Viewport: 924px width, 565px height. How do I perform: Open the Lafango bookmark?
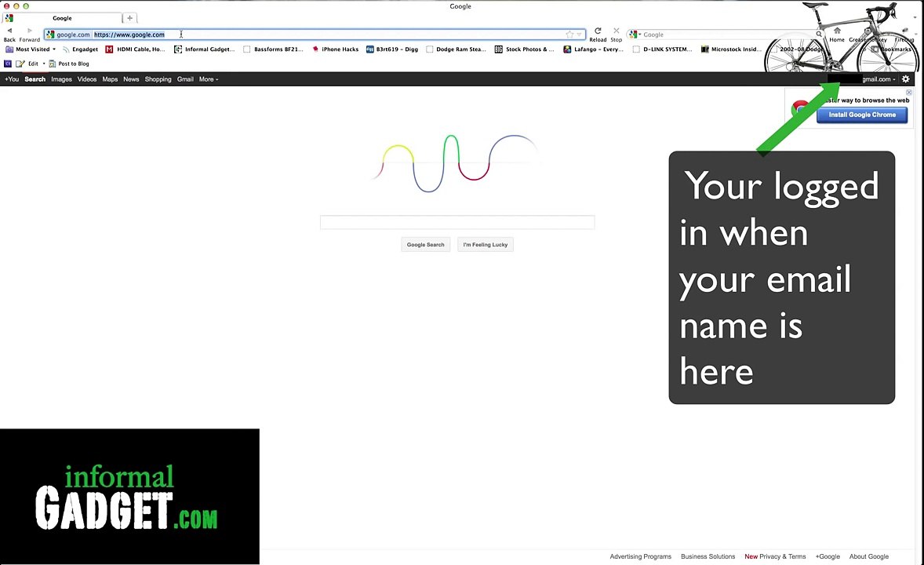pos(594,49)
